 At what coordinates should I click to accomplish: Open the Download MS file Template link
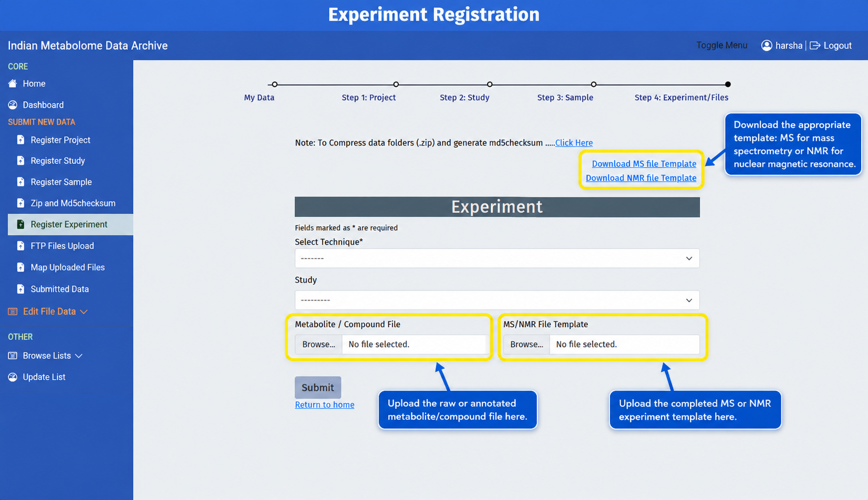point(644,164)
